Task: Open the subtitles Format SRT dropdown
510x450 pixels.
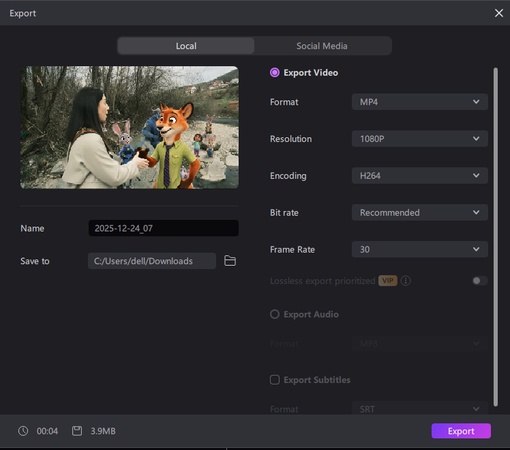Action: pyautogui.click(x=420, y=409)
